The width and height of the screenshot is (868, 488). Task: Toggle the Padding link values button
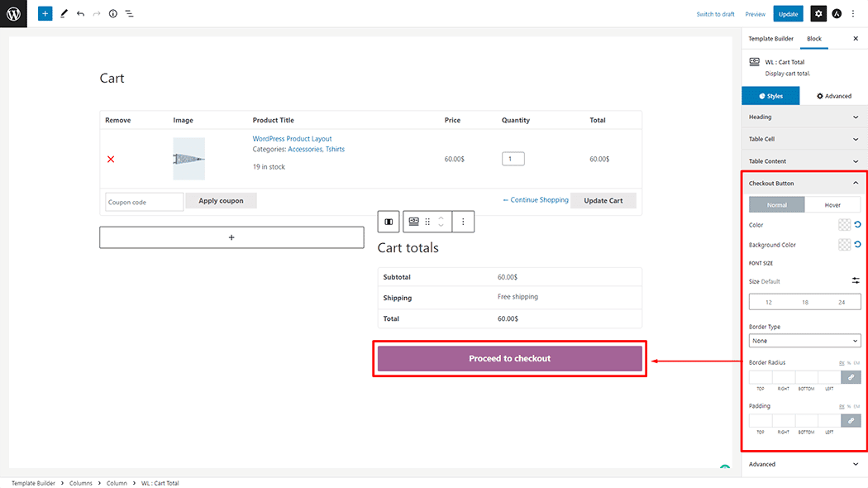coord(851,421)
